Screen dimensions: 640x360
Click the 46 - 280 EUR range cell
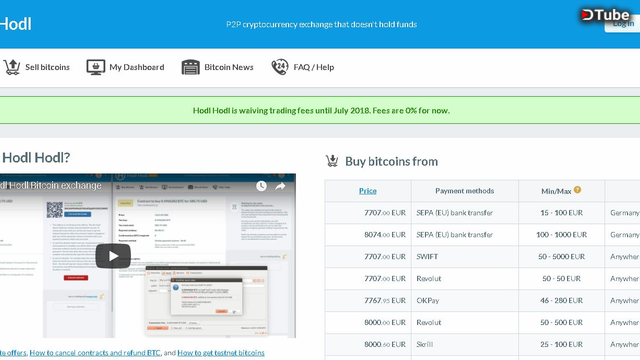pos(562,300)
